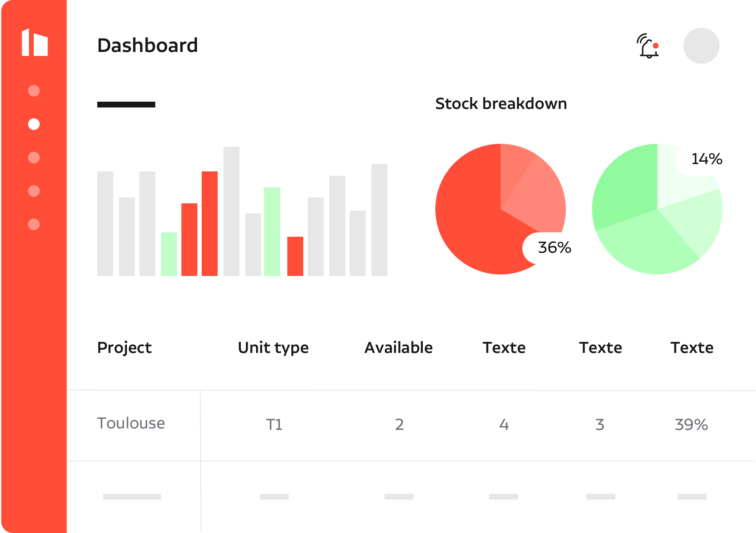Viewport: 756px width, 533px height.
Task: Sort by the Project column header
Action: [x=124, y=348]
